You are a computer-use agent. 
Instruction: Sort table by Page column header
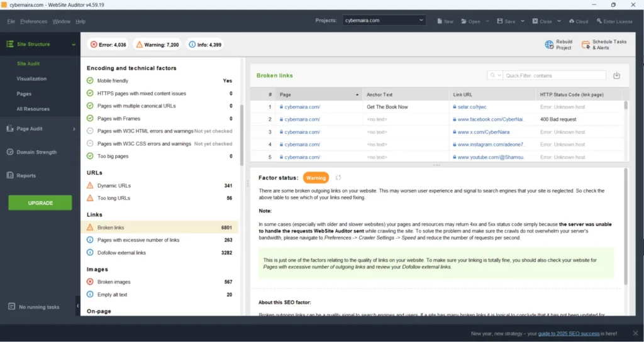coord(319,94)
